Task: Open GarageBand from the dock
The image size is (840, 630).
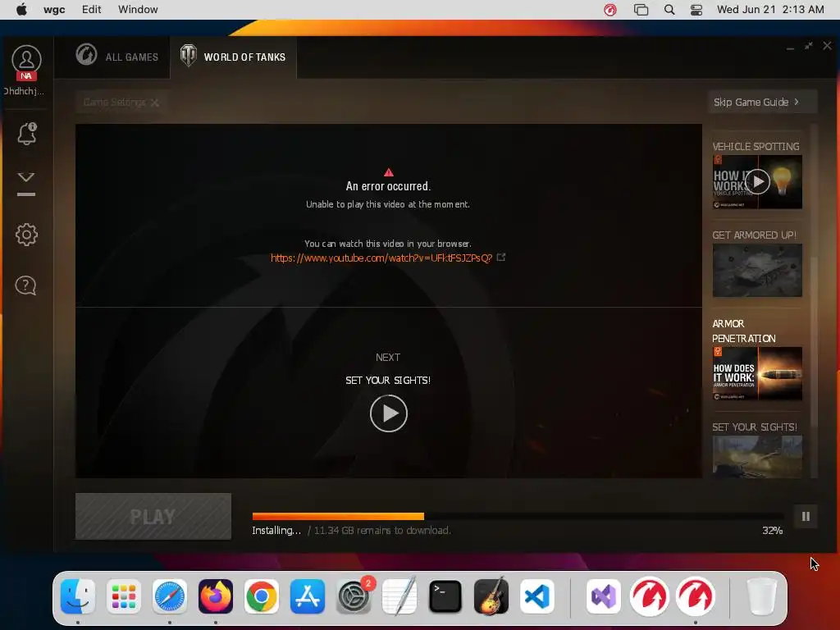Action: coord(491,596)
